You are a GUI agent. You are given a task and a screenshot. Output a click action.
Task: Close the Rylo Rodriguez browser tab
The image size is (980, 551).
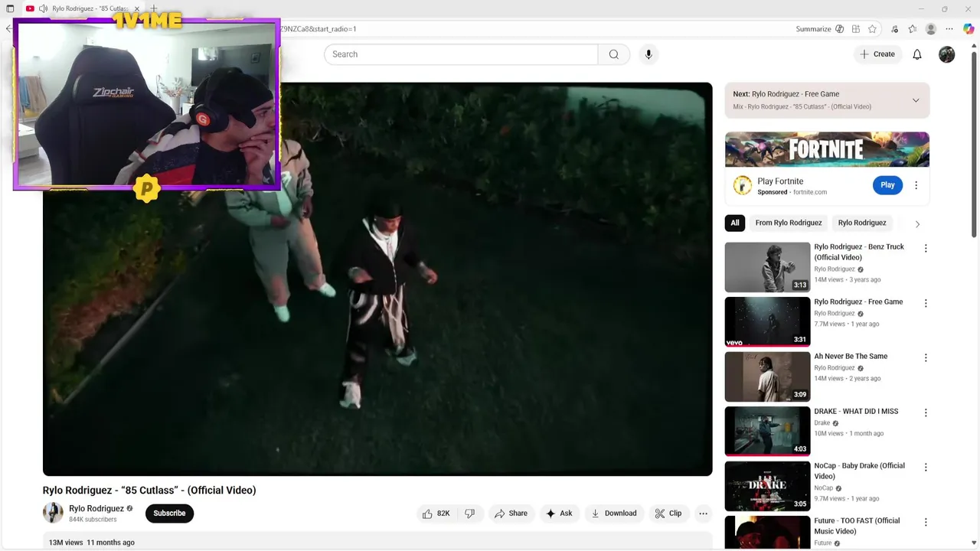pyautogui.click(x=137, y=8)
